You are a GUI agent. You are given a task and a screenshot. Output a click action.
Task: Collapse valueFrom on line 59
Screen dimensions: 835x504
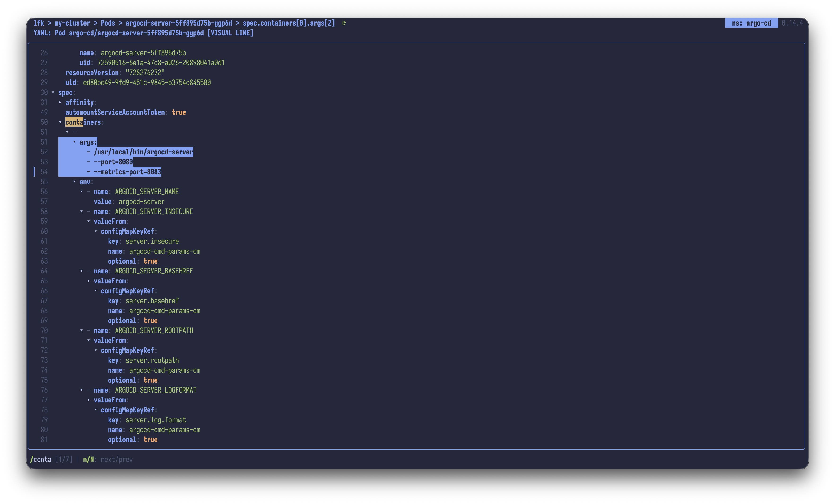[x=89, y=221]
